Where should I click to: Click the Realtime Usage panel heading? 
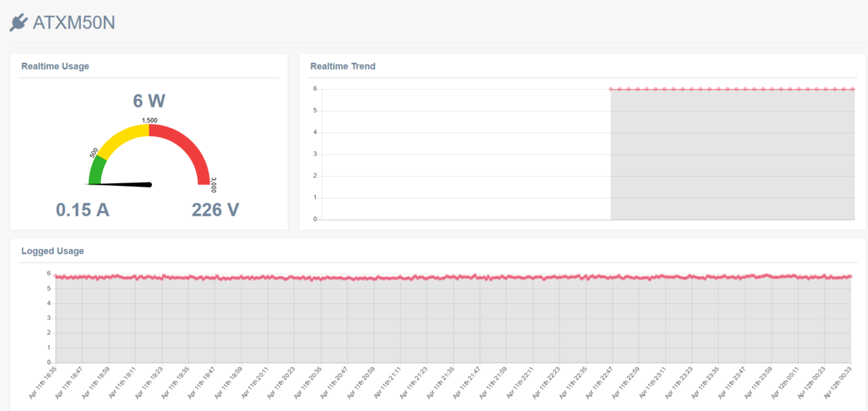(x=55, y=66)
